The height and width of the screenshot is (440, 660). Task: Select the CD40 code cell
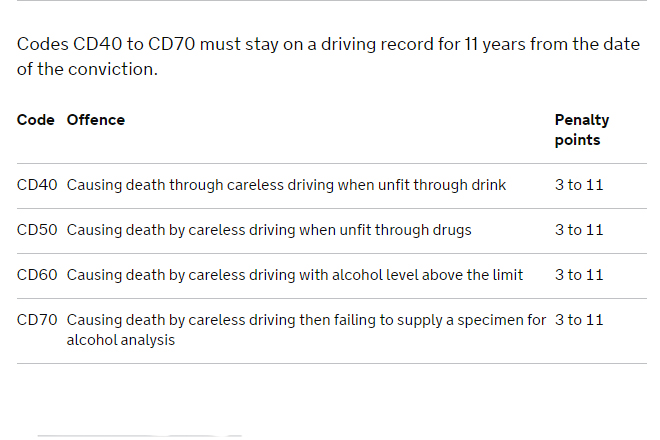pyautogui.click(x=37, y=185)
